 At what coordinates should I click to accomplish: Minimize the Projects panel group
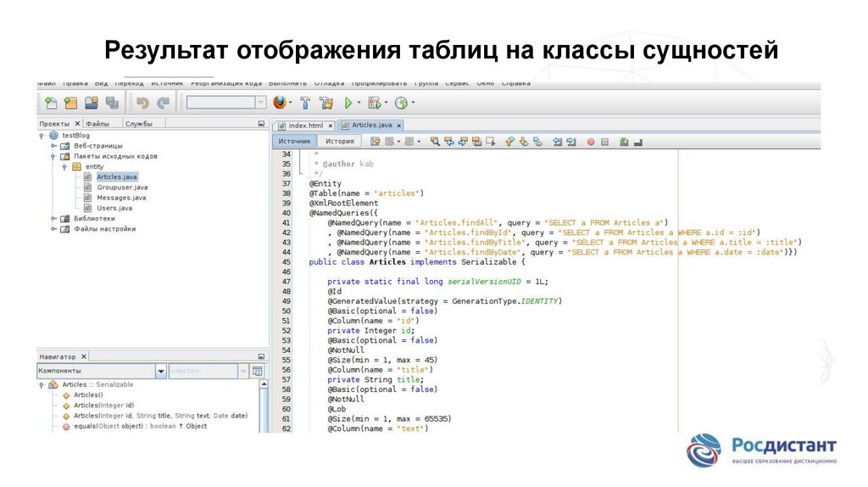click(x=261, y=124)
